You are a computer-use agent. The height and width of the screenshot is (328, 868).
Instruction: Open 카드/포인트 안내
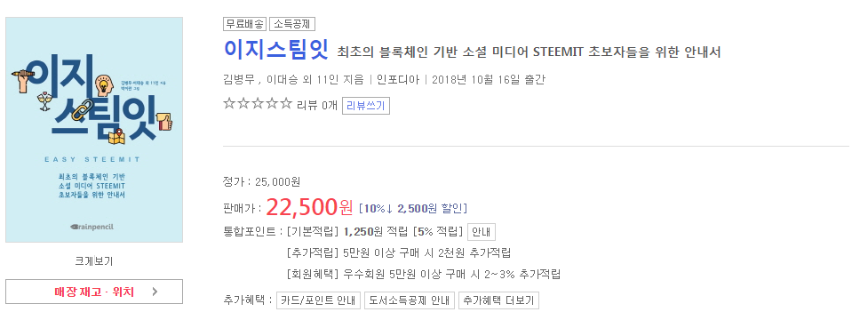(x=318, y=300)
